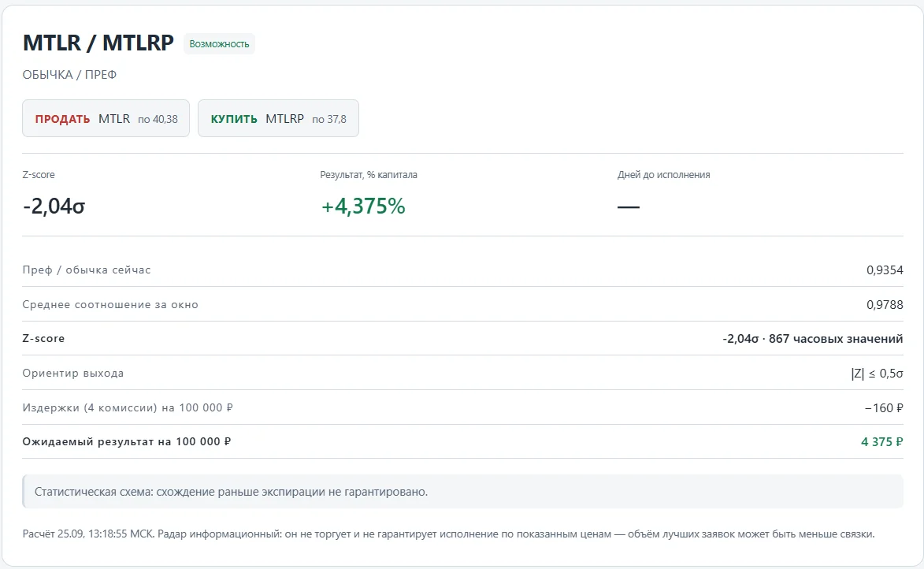The height and width of the screenshot is (569, 924).
Task: Click the Дней до исполнения label
Action: coord(663,174)
